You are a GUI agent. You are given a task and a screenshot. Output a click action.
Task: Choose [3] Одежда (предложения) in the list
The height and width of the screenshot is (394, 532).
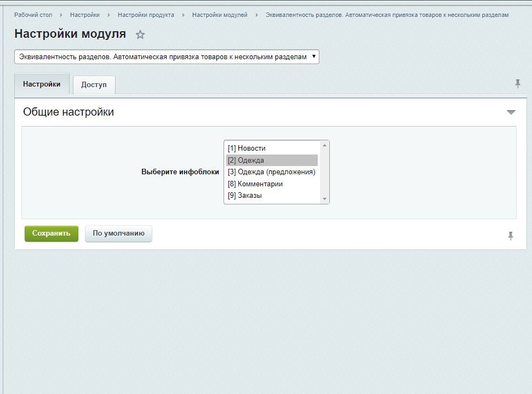pos(271,172)
